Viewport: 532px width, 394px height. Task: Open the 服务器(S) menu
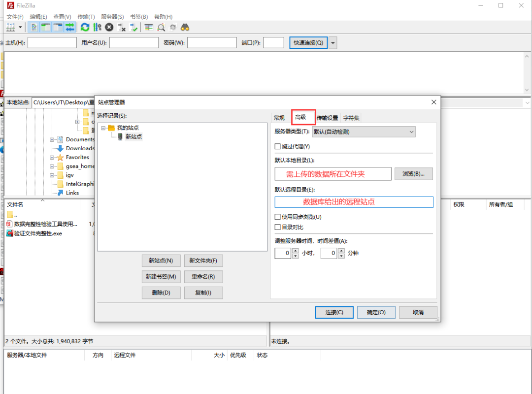[112, 17]
